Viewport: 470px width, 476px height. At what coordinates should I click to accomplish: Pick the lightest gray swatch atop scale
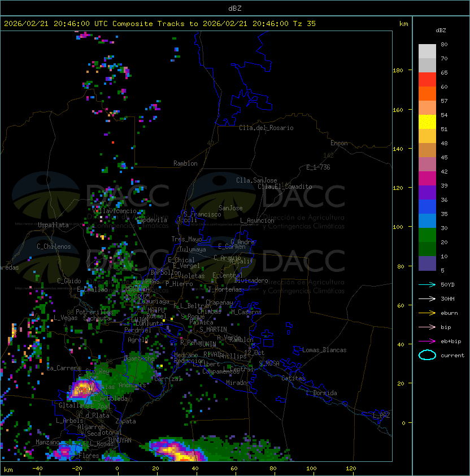(427, 51)
